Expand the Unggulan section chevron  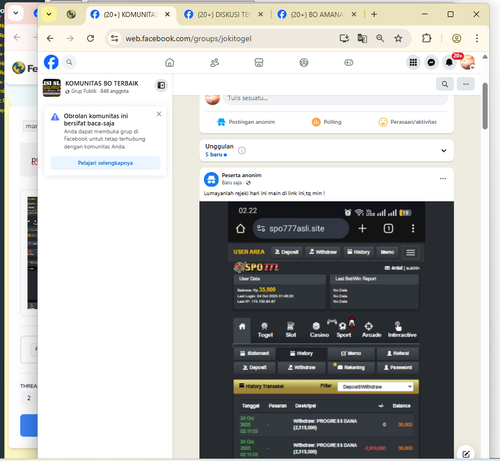pos(444,151)
